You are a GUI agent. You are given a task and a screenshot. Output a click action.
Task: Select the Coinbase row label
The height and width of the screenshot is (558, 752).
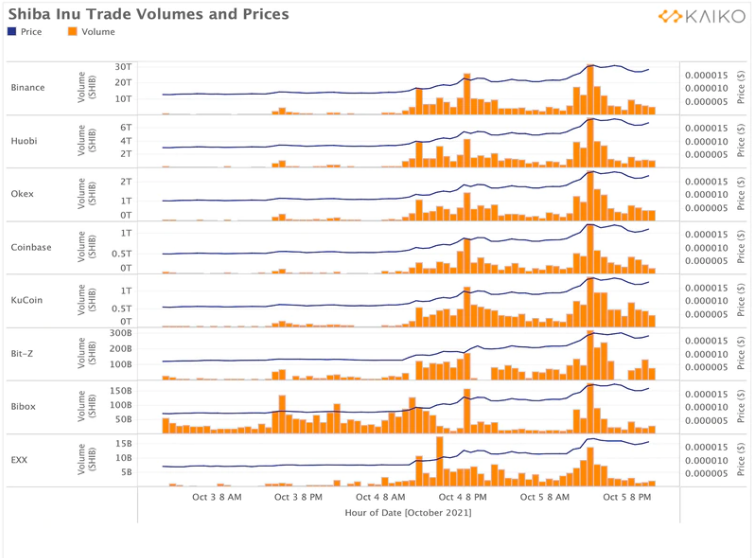[x=31, y=247]
